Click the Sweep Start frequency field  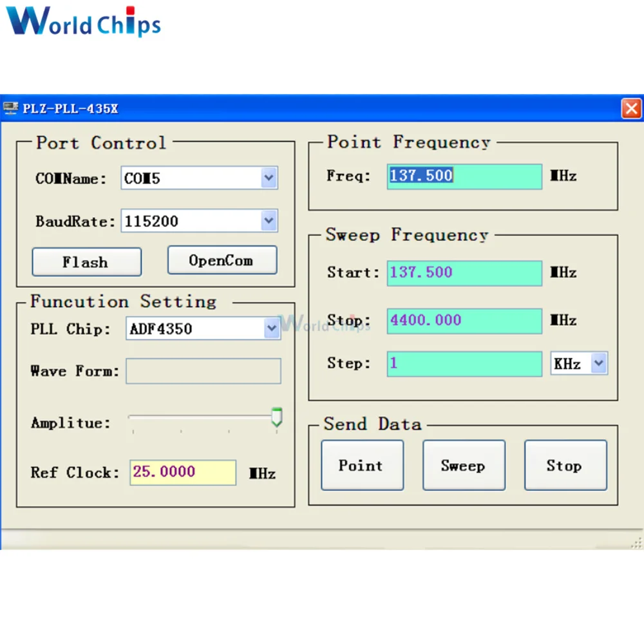coord(464,273)
